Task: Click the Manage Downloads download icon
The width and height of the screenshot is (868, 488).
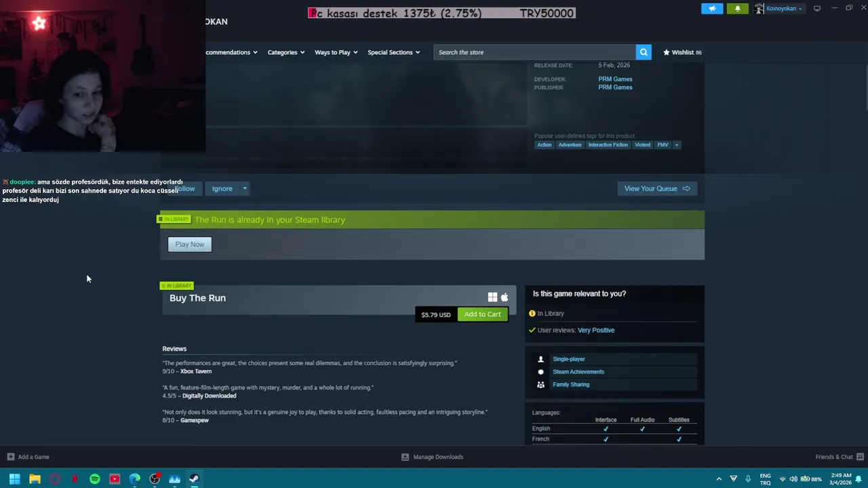Action: [x=405, y=457]
